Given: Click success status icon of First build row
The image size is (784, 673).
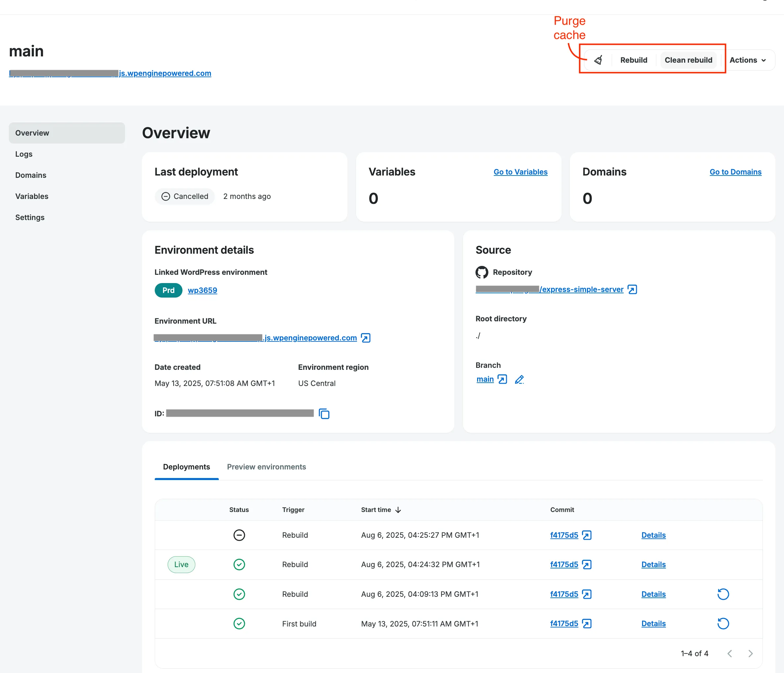Looking at the screenshot, I should pos(239,624).
